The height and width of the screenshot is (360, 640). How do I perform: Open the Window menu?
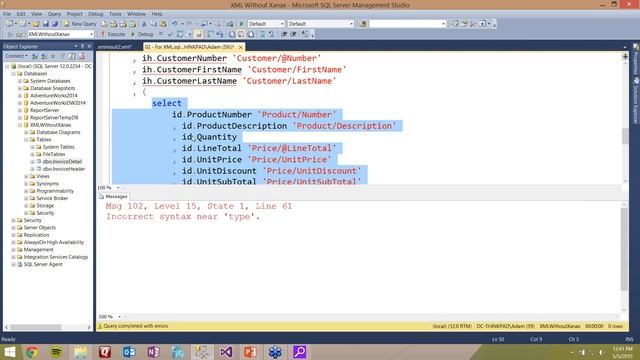(136, 14)
